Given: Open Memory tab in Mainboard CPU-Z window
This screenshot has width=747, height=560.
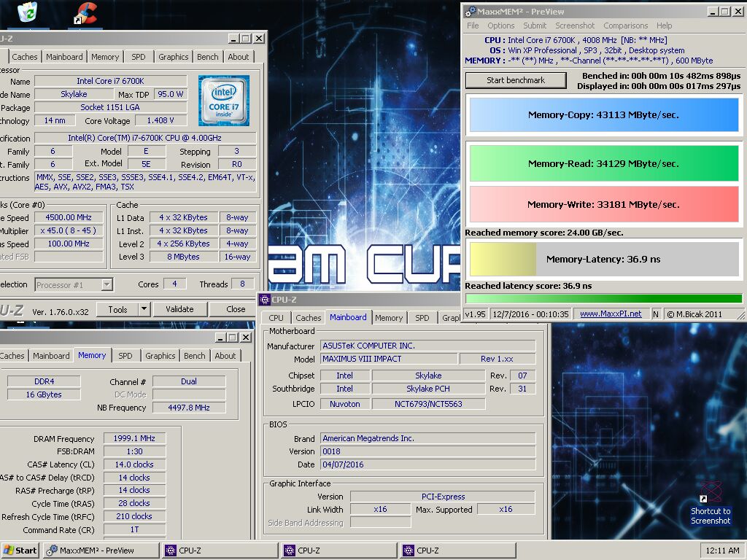Looking at the screenshot, I should [389, 318].
